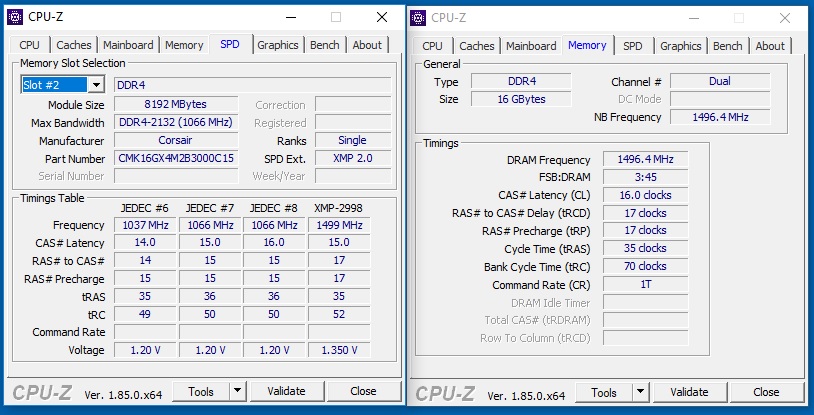Click the empty DRAM Idle Timer field
814x415 pixels.
(645, 302)
